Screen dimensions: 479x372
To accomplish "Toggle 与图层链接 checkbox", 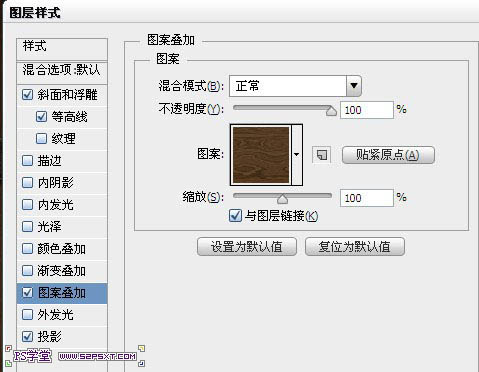I will (x=235, y=216).
